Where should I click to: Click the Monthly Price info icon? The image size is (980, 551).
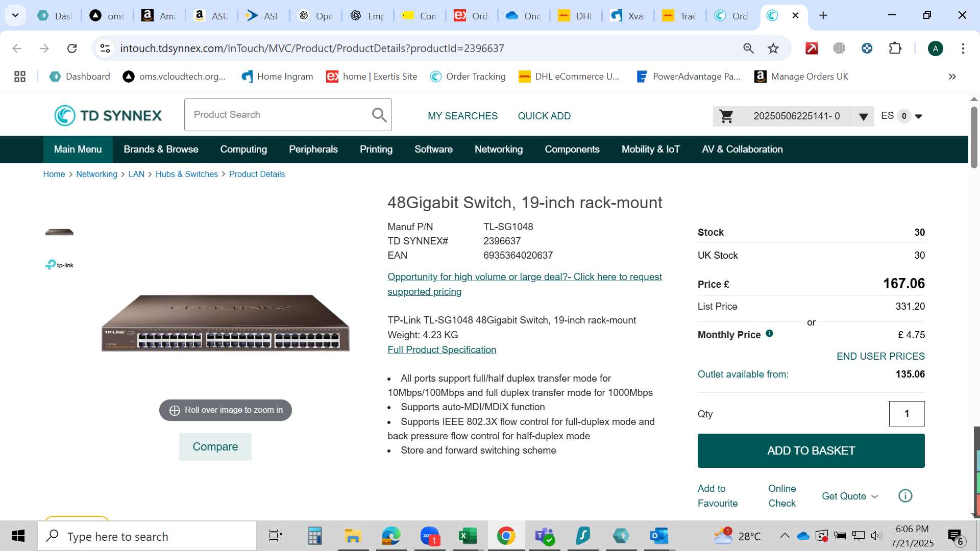click(769, 334)
